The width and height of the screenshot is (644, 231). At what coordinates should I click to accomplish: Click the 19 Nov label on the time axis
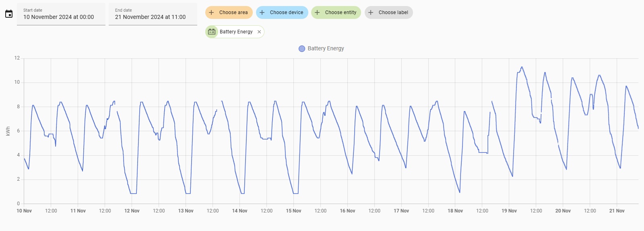point(509,211)
